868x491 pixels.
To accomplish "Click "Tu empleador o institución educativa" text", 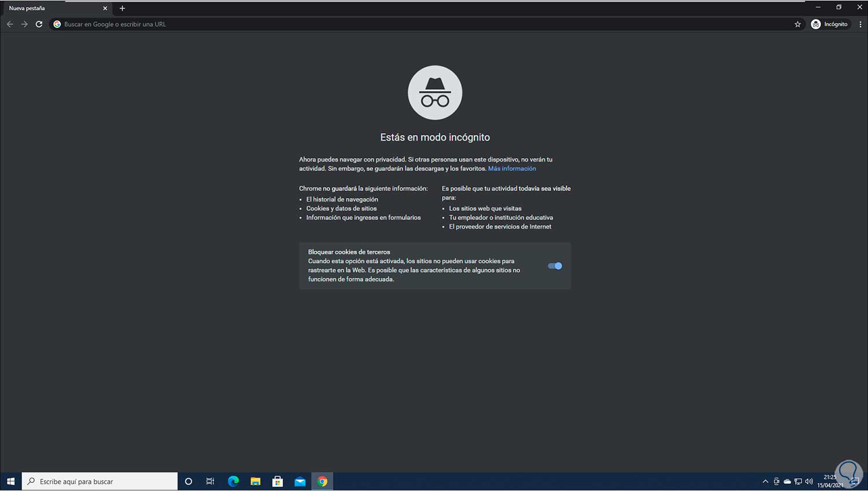I will click(x=501, y=218).
